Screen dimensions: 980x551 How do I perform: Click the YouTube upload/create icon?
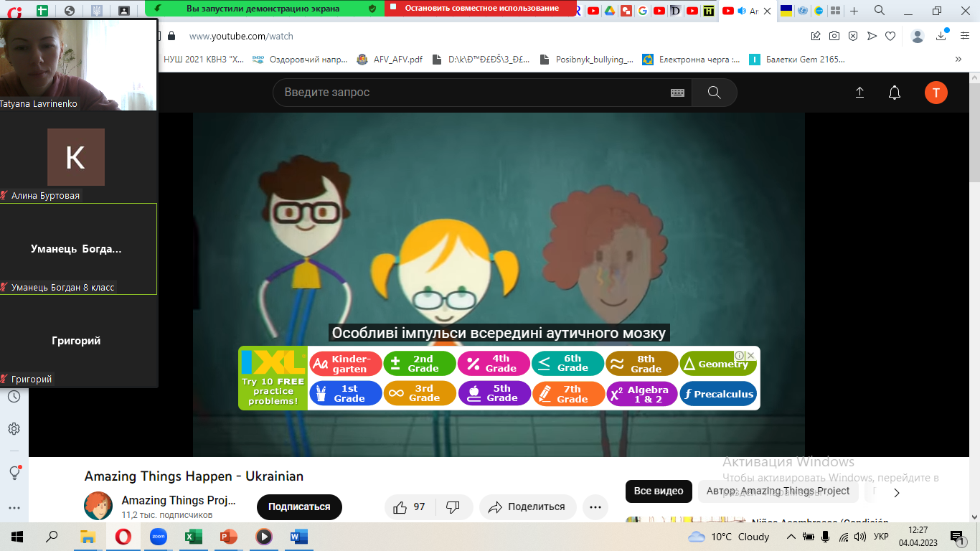click(859, 93)
